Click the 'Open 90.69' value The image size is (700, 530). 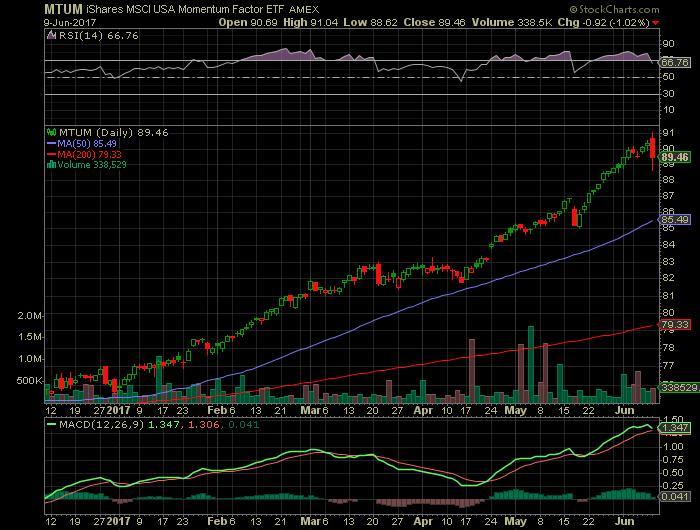pos(248,22)
